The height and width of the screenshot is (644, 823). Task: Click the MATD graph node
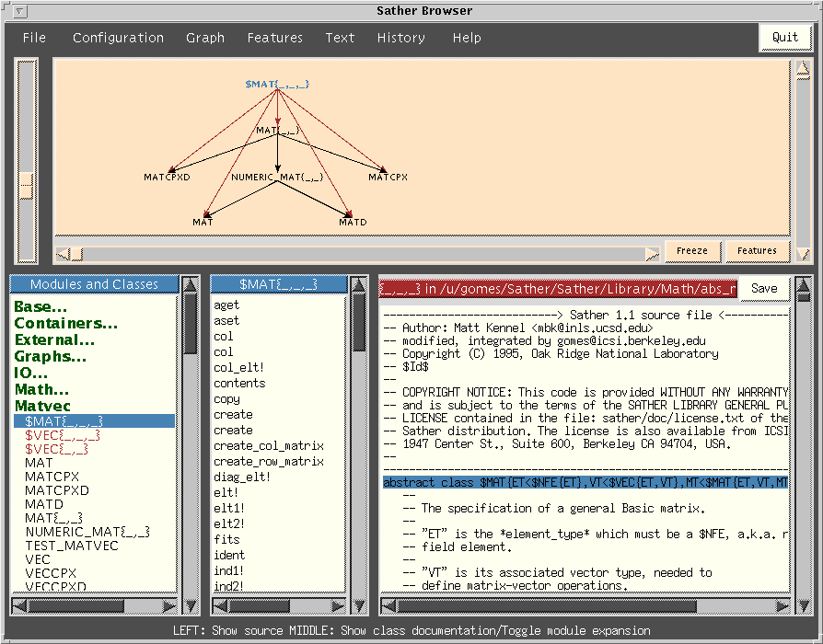point(353,223)
